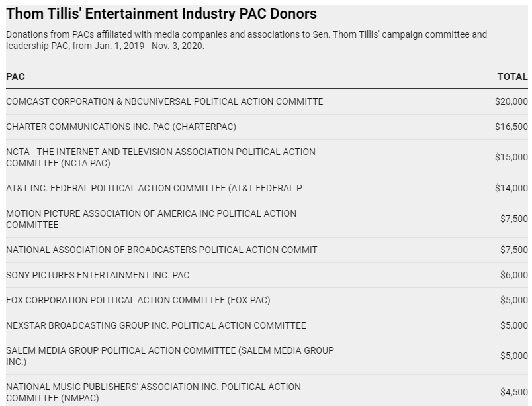The image size is (532, 406).
Task: Select the Motion Picture Association of America row
Action: (x=151, y=219)
